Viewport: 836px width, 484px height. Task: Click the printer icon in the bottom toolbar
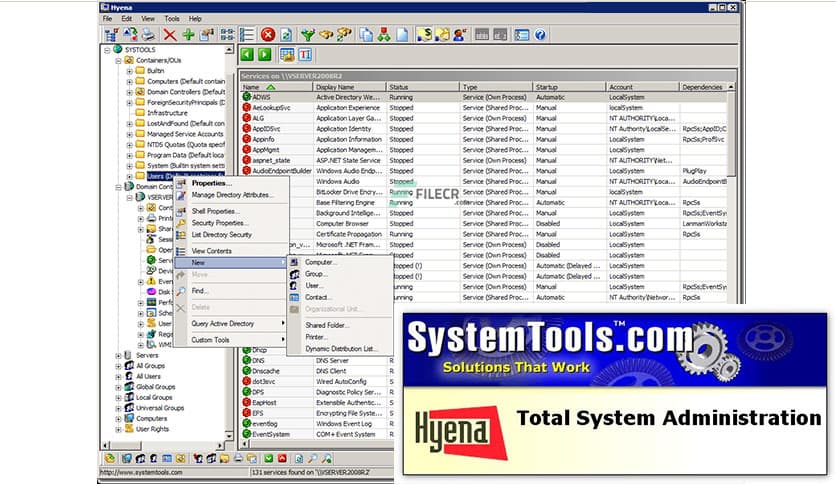point(238,458)
